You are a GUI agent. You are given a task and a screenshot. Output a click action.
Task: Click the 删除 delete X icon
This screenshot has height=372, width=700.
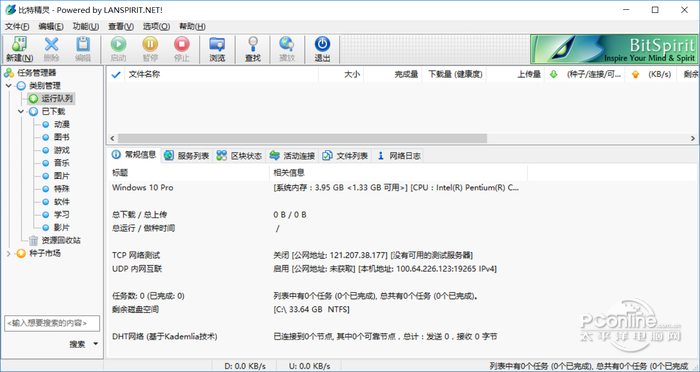point(51,49)
